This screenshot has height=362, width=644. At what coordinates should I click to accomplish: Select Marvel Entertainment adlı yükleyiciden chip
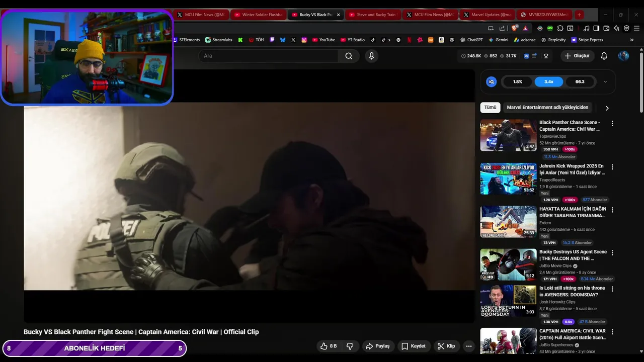click(x=547, y=108)
